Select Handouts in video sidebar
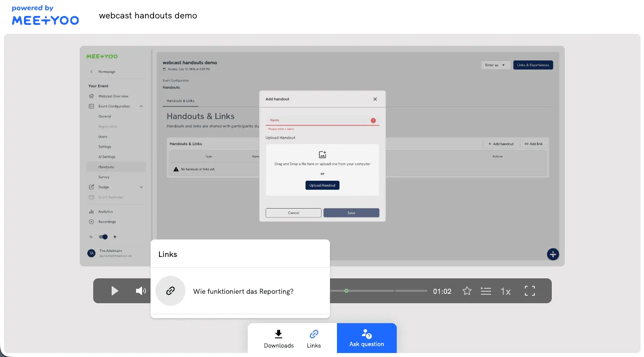 (x=116, y=167)
